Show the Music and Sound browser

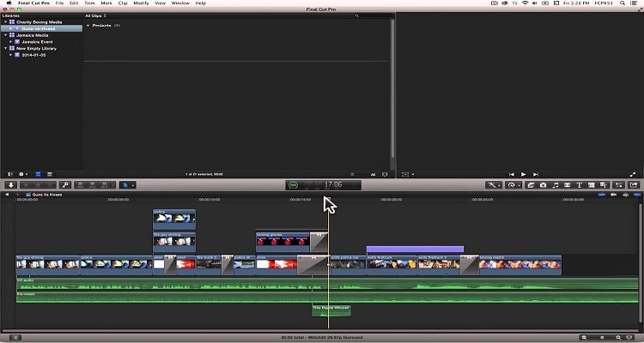coord(556,185)
